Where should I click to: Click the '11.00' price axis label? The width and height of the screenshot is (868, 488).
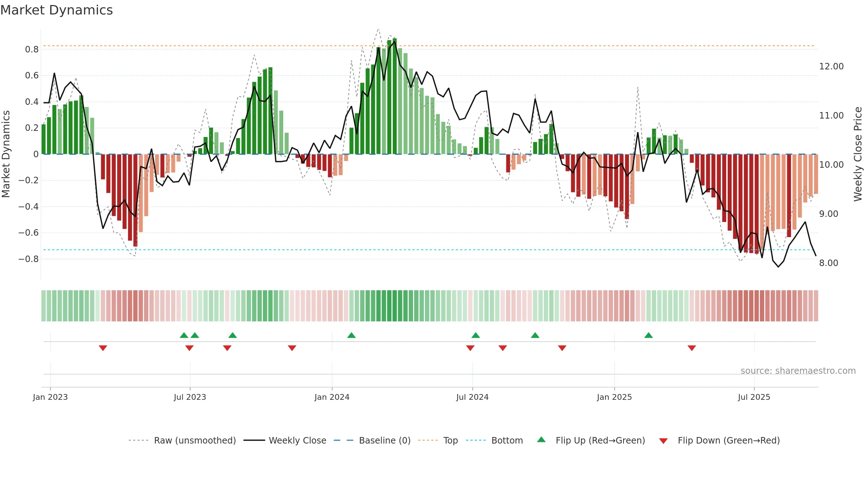point(831,116)
